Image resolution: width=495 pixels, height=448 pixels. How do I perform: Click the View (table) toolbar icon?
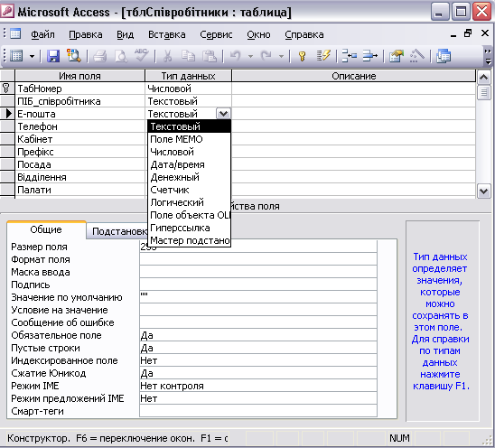point(16,57)
